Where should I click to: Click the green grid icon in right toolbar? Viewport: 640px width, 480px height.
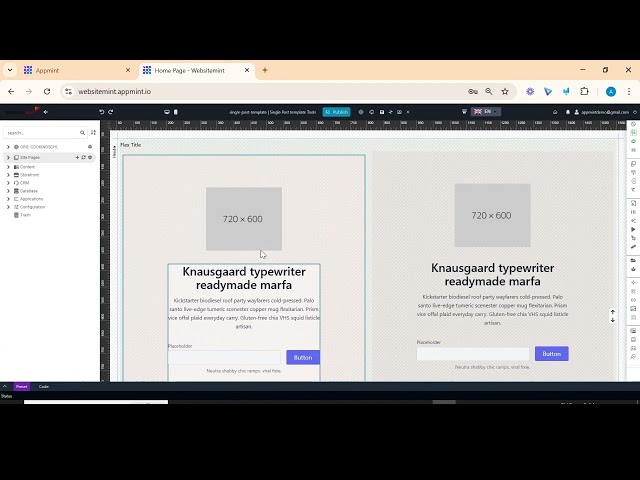tap(633, 132)
